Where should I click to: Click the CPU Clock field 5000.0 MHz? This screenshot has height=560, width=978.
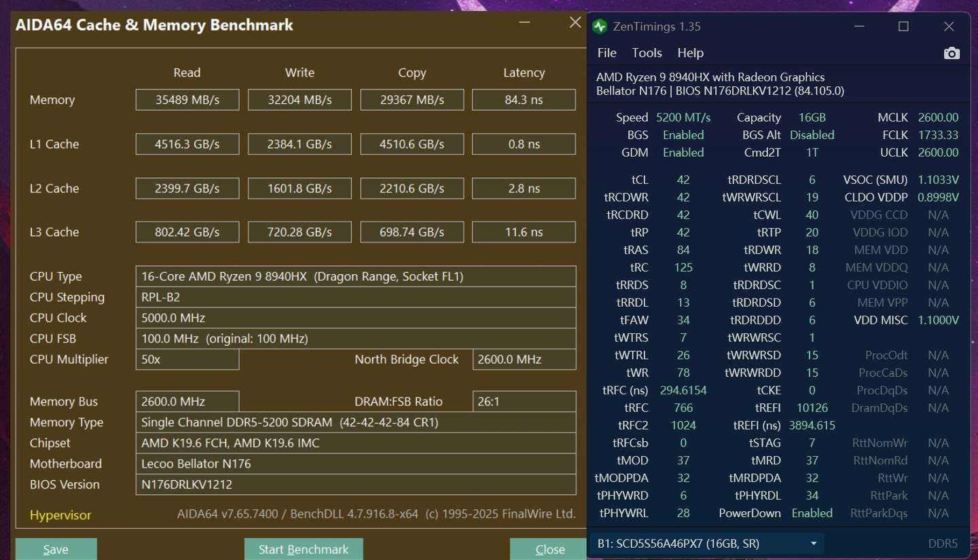click(356, 318)
